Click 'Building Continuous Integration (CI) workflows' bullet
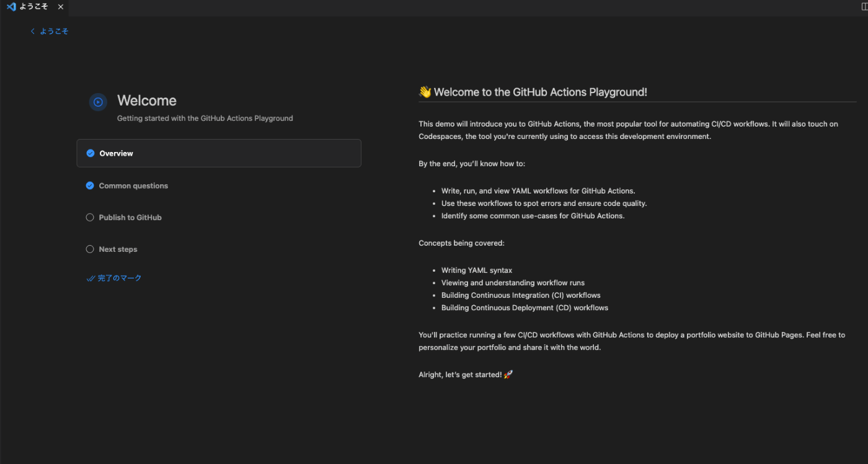The width and height of the screenshot is (868, 464). pyautogui.click(x=521, y=295)
